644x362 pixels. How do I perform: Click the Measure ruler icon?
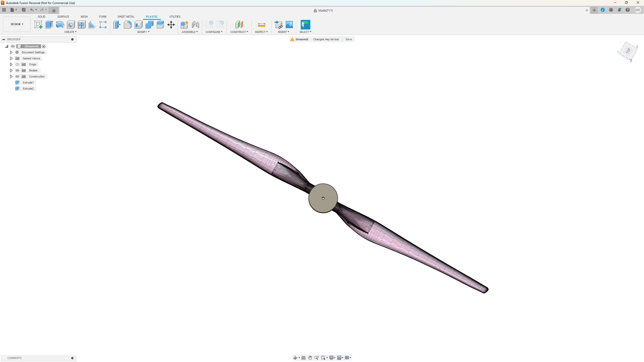tap(261, 25)
